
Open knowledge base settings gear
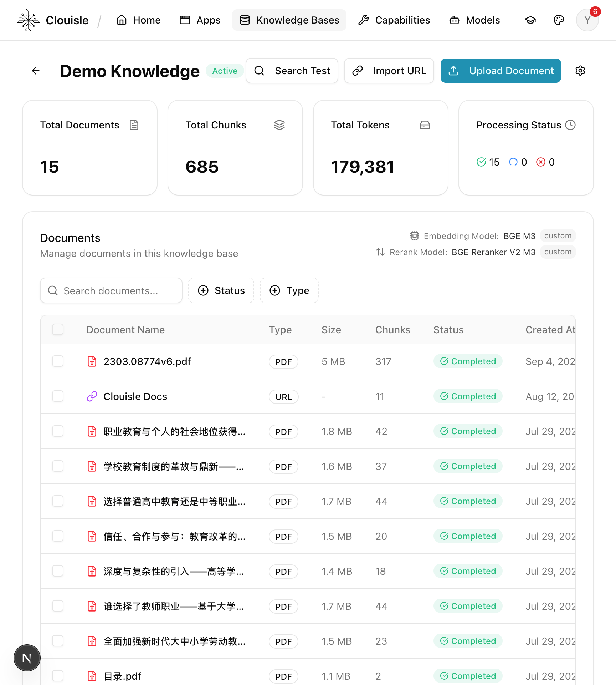[x=580, y=71]
